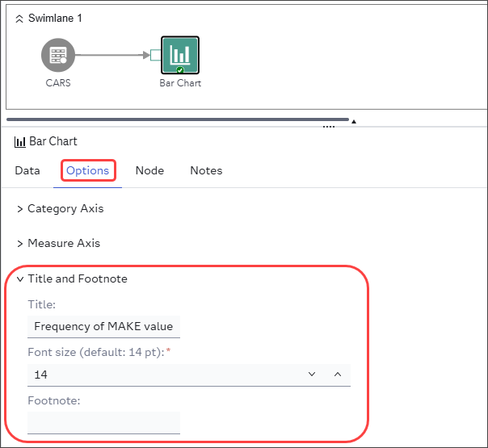The height and width of the screenshot is (448, 488).
Task: Switch to the Options tab
Action: click(x=88, y=170)
